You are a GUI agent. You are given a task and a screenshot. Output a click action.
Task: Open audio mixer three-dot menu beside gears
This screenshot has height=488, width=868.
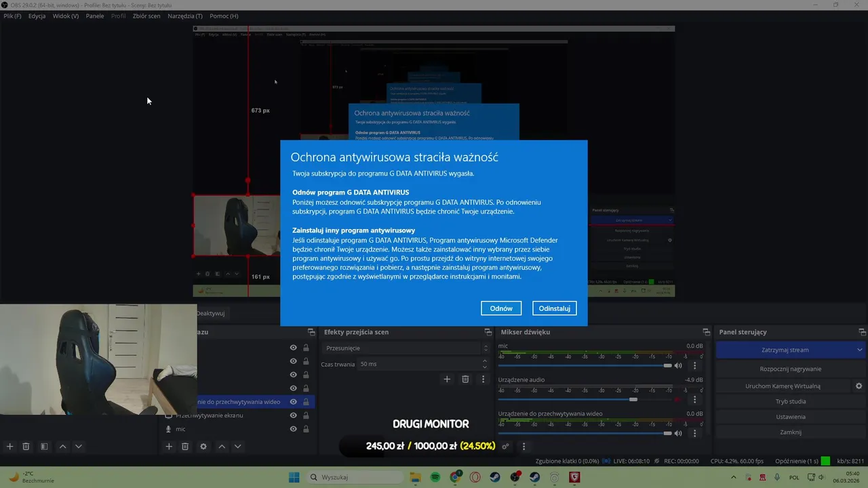524,447
